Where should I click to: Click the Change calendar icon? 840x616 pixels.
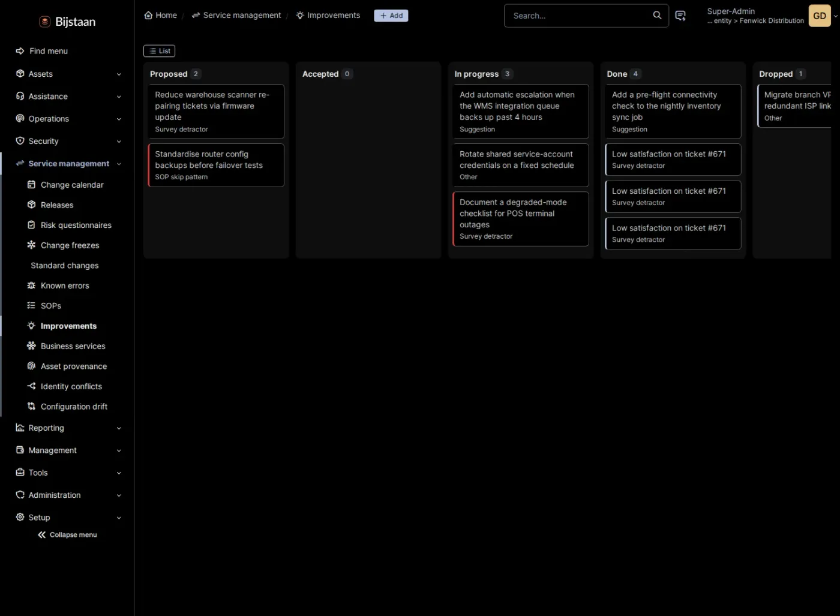[32, 185]
